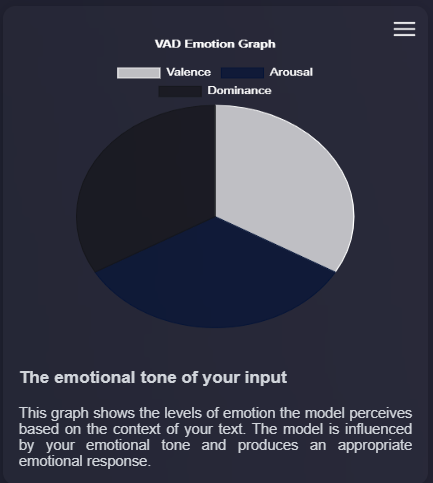This screenshot has height=483, width=433.
Task: Click the word "appropriate" in the description
Action: pyautogui.click(x=375, y=445)
